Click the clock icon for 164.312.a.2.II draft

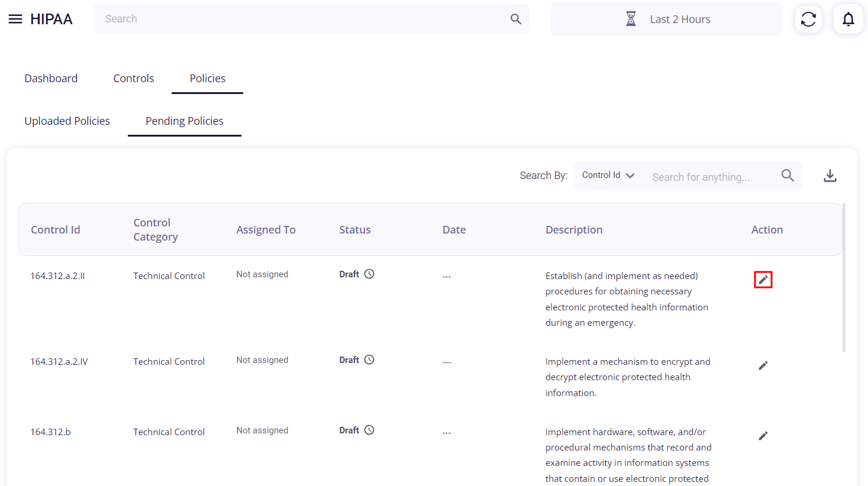pos(369,274)
